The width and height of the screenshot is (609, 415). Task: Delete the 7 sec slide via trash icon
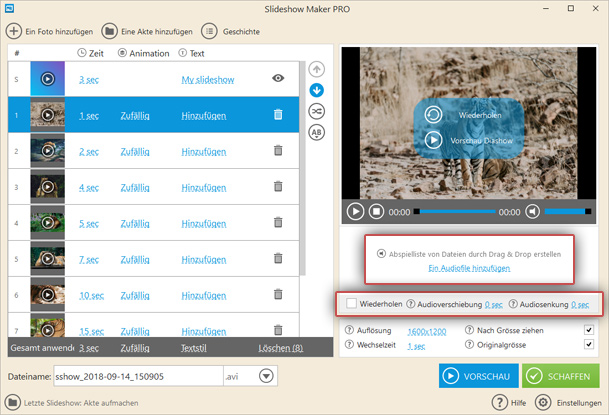point(278,258)
